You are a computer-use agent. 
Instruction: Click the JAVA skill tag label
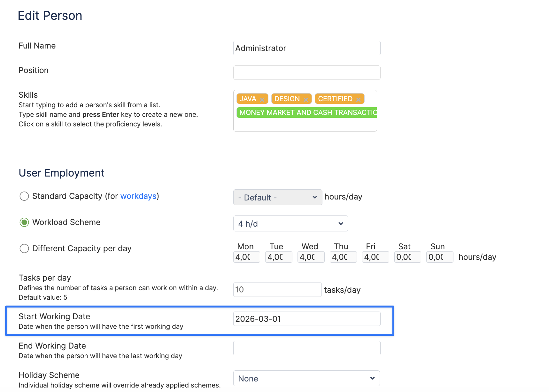point(248,99)
